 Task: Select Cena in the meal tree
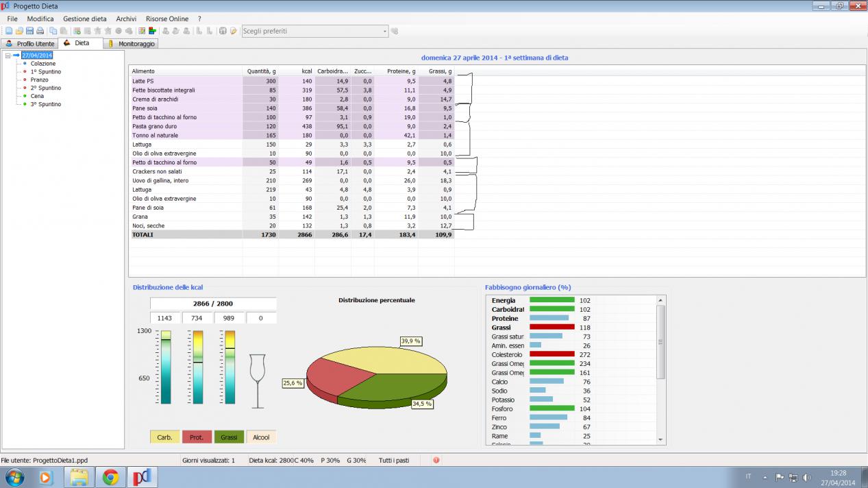click(37, 97)
